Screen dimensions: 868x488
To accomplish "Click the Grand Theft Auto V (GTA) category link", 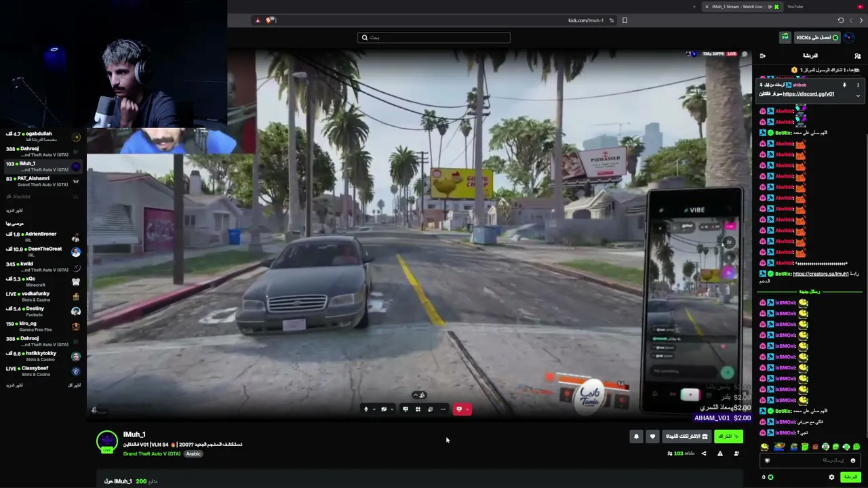I will 152,454.
